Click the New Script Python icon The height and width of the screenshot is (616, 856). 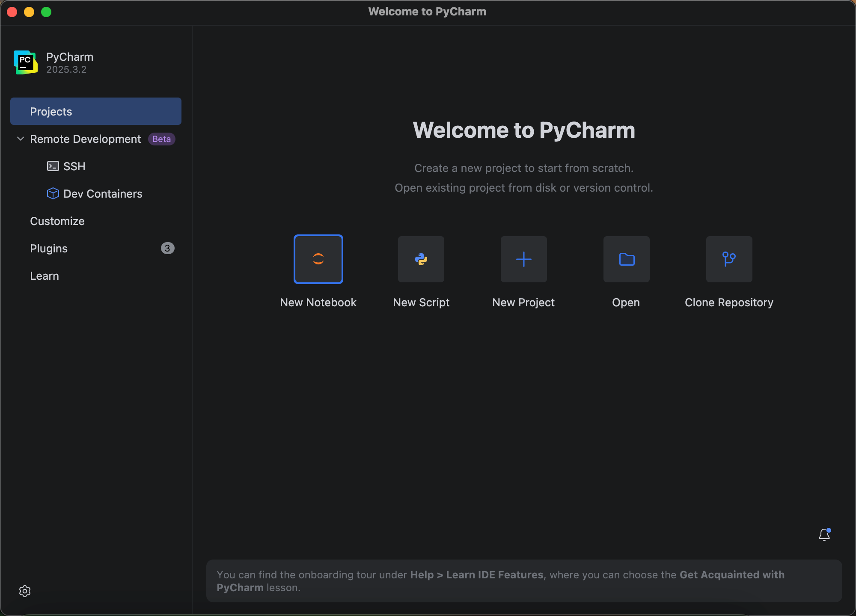click(421, 259)
